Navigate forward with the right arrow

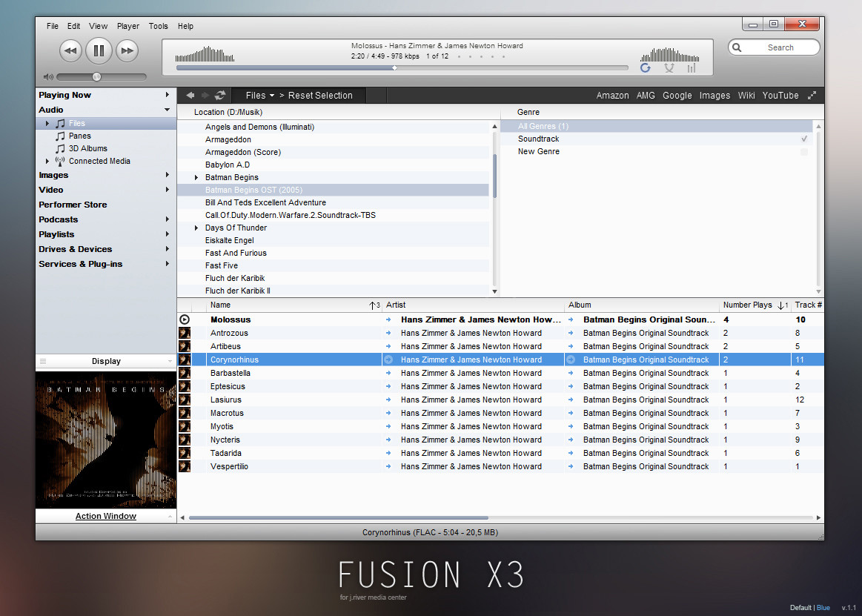pos(205,95)
